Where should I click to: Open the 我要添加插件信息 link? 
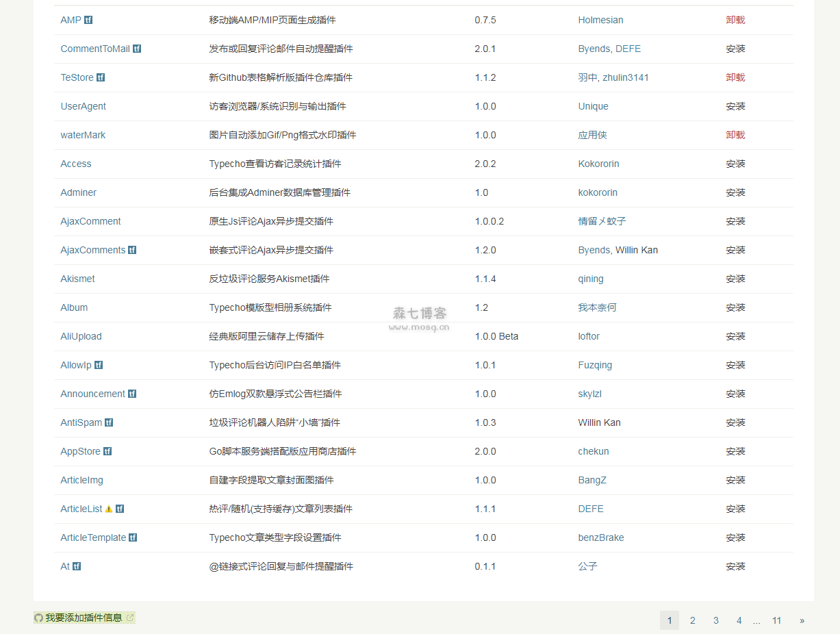84,618
